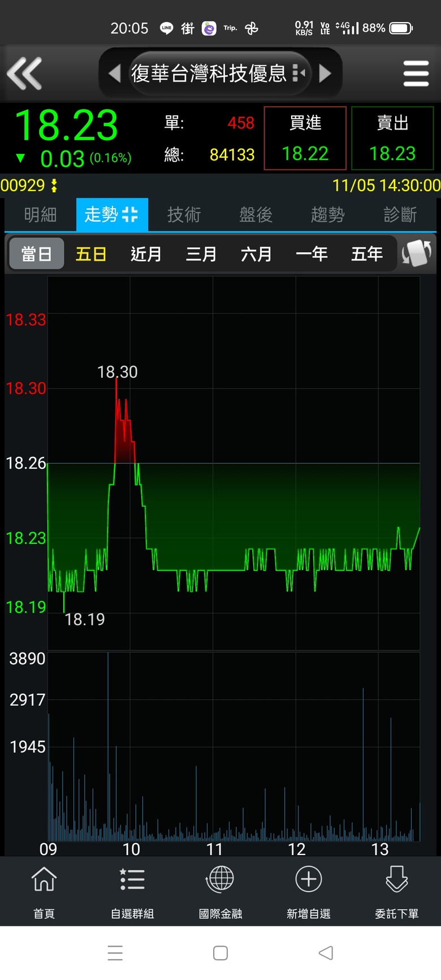Image resolution: width=441 pixels, height=980 pixels.
Task: Go to next stock with right arrow
Action: [x=325, y=73]
